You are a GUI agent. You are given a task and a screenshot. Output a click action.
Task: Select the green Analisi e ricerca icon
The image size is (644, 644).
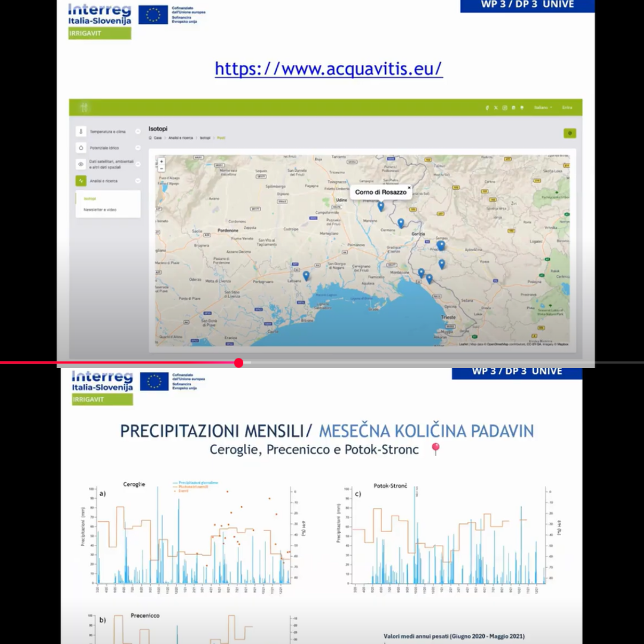pyautogui.click(x=81, y=181)
